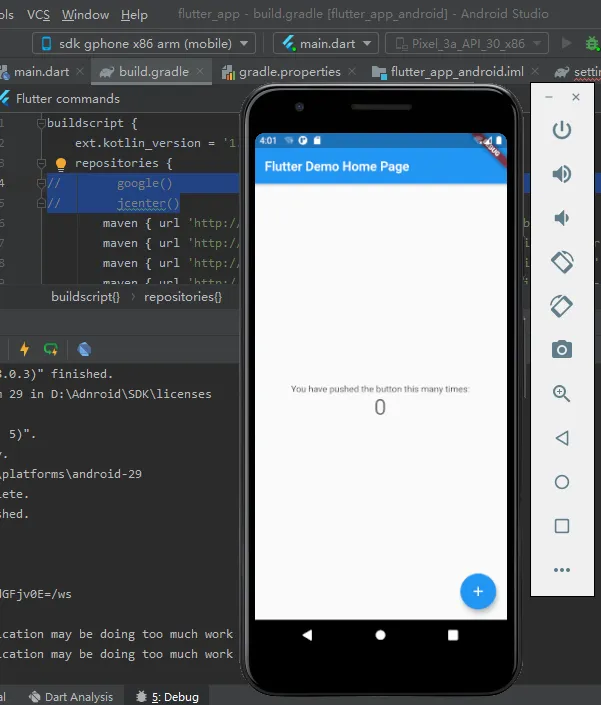
Task: Click ext.kotlin_version code line
Action: (155, 143)
